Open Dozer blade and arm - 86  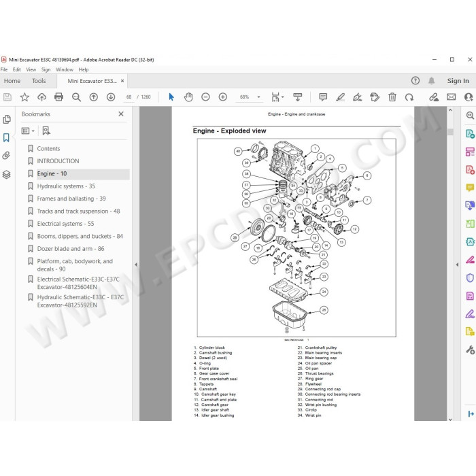point(71,249)
